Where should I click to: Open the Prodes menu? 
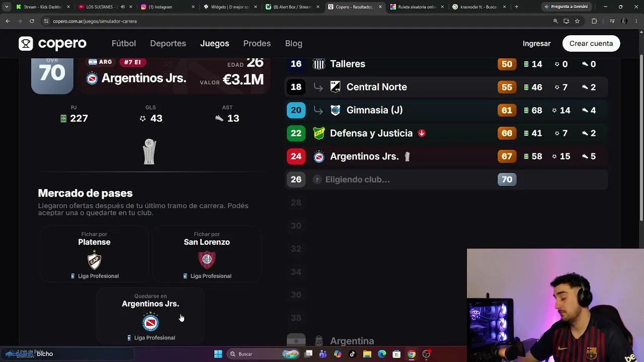(x=257, y=43)
